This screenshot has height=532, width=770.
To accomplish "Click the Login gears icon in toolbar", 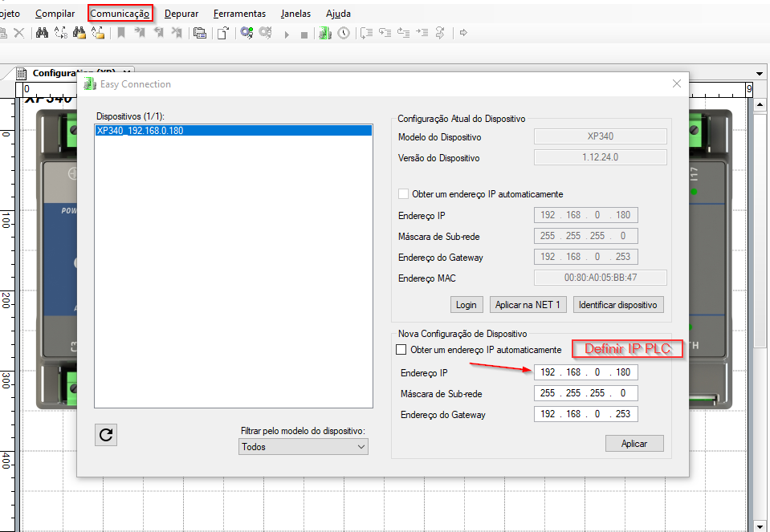I will [x=246, y=33].
